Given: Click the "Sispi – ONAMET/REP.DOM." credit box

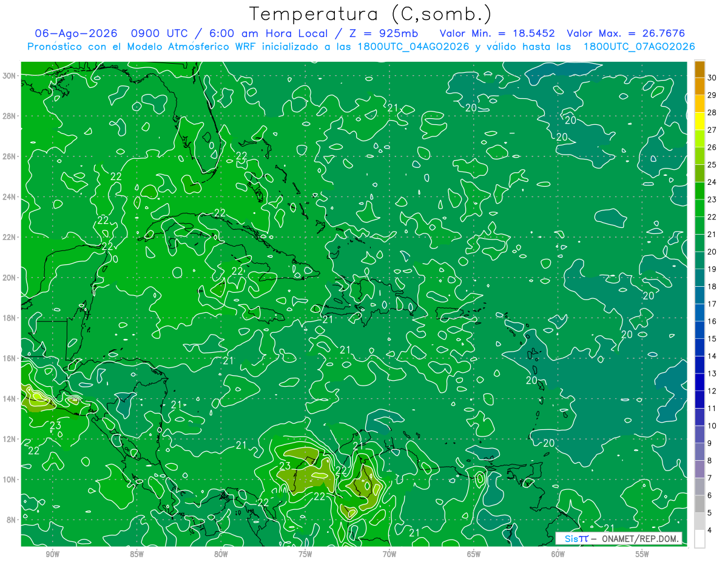Looking at the screenshot, I should tap(619, 538).
